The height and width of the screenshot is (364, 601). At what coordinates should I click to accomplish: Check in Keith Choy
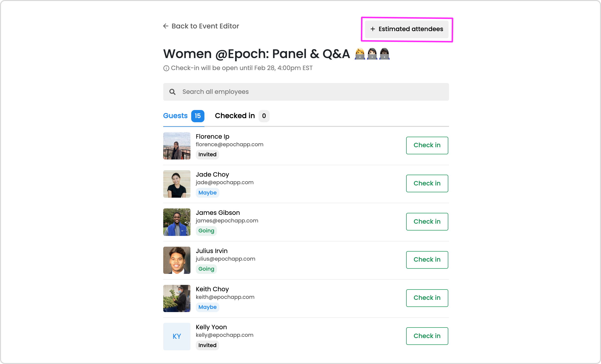click(x=427, y=298)
